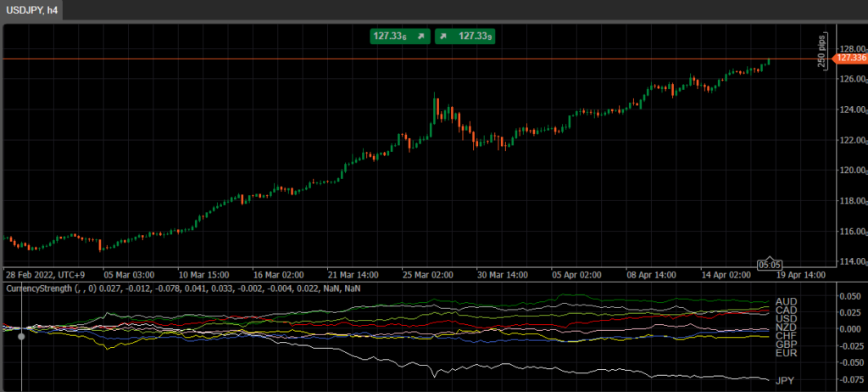Click the 05:05 candle countdown label

pyautogui.click(x=770, y=264)
